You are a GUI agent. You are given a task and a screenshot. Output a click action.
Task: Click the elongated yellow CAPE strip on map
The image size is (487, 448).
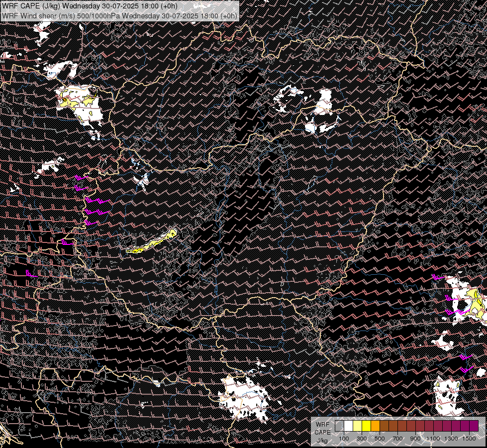152,241
